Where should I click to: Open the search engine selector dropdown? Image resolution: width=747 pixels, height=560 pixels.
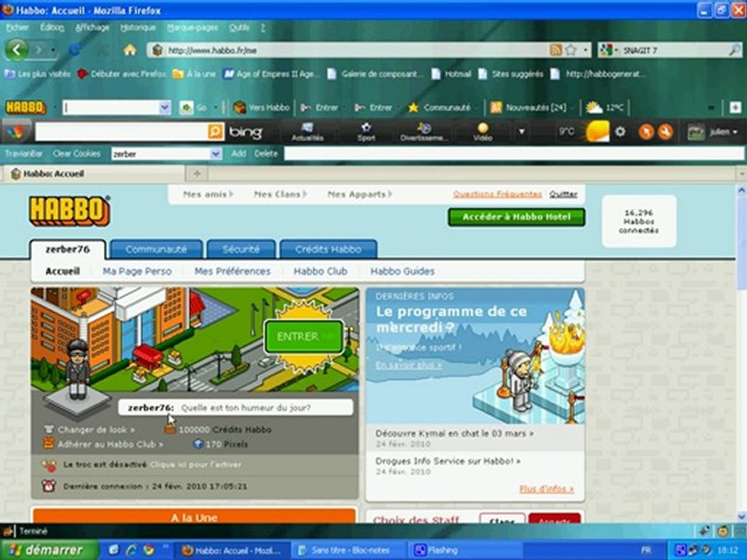point(608,50)
